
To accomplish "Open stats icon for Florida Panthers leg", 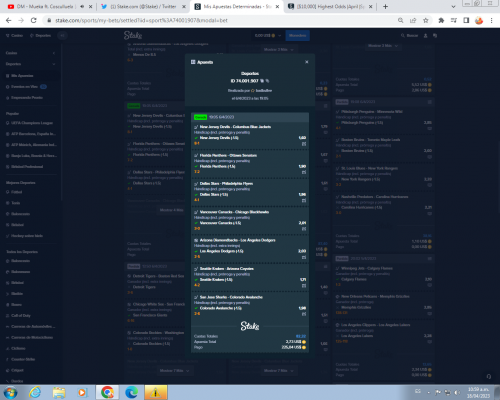I will point(304,172).
